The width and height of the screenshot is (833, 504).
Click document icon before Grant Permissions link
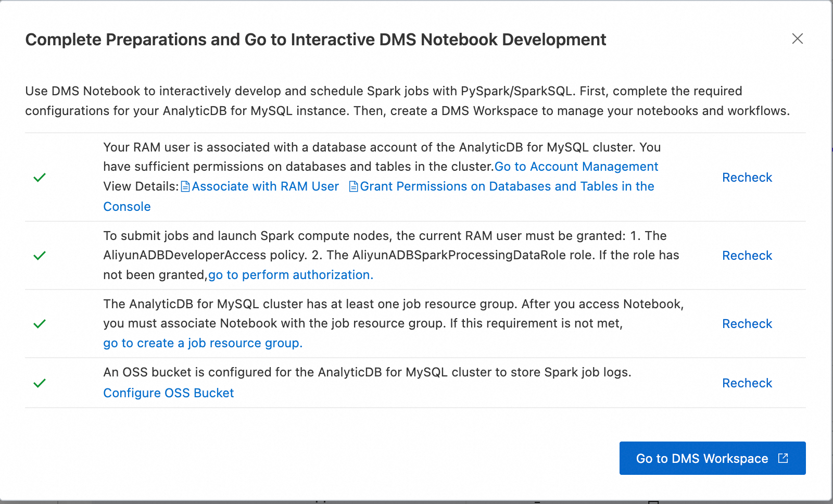(354, 186)
